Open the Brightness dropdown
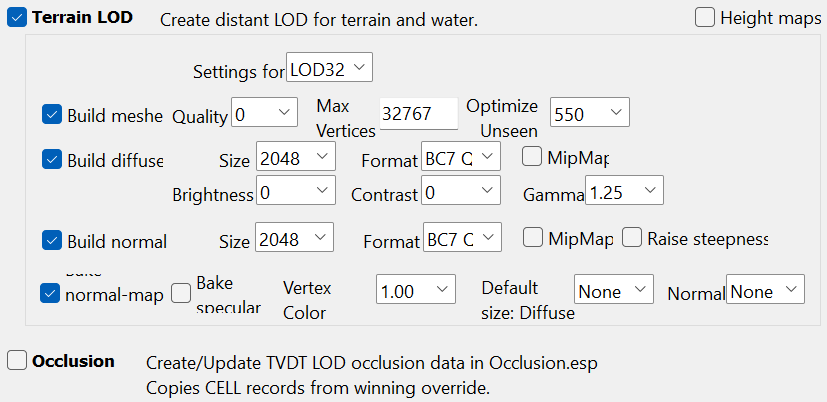This screenshot has width=827, height=402. coord(296,190)
